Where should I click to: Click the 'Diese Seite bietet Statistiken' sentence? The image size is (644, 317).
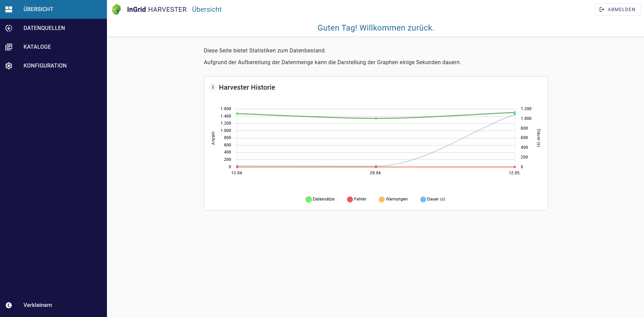[x=265, y=51]
